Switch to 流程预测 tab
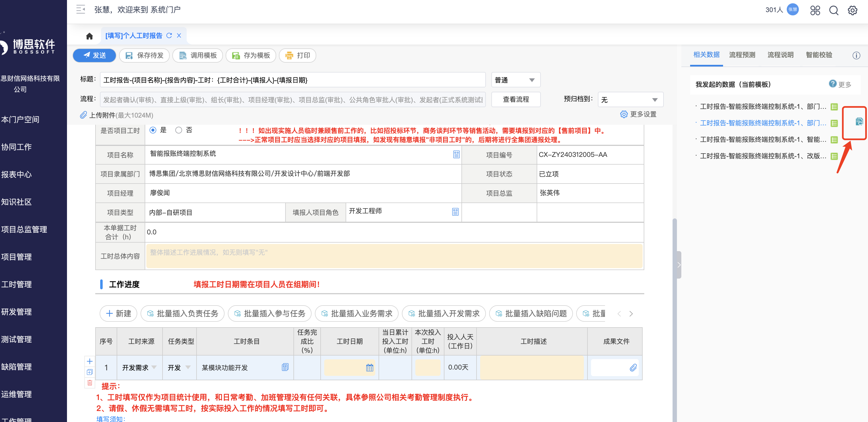The width and height of the screenshot is (868, 422). pos(742,55)
